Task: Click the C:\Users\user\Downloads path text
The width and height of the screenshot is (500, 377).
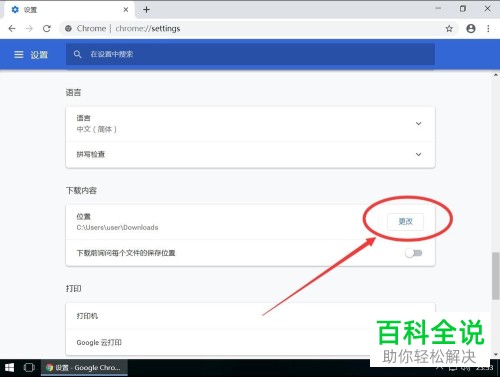Action: point(117,228)
